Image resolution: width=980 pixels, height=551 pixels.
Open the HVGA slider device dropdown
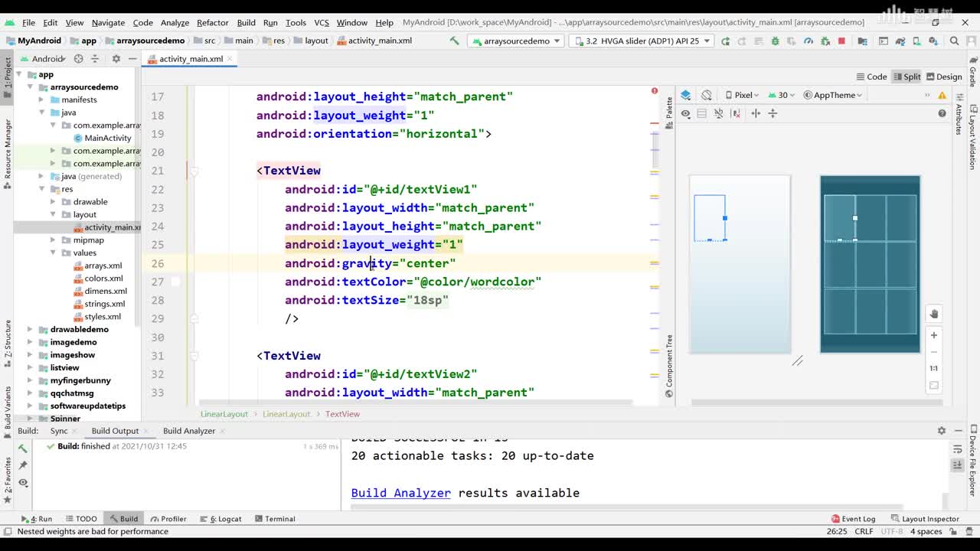click(642, 41)
